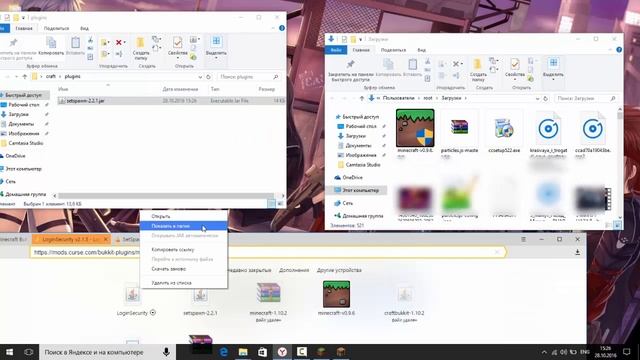Image resolution: width=640 pixels, height=360 pixels.
Task: Click 'Создать папку' in Загрузки window
Action: point(478,70)
